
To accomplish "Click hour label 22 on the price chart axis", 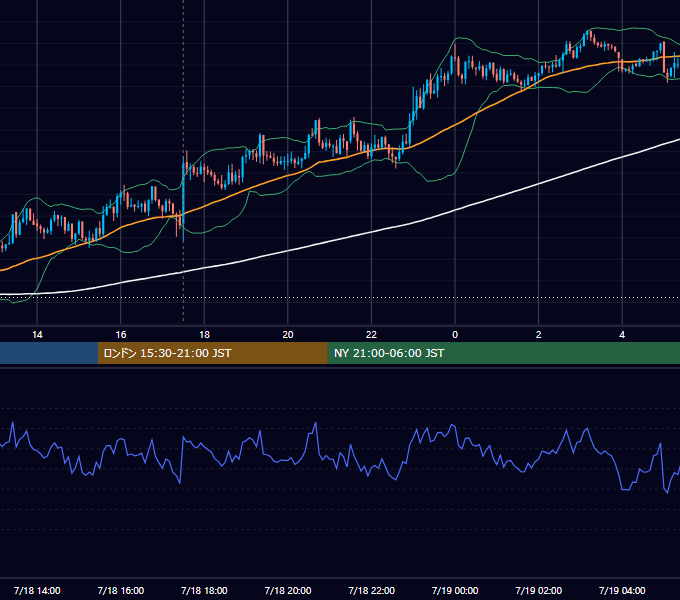I will 371,335.
